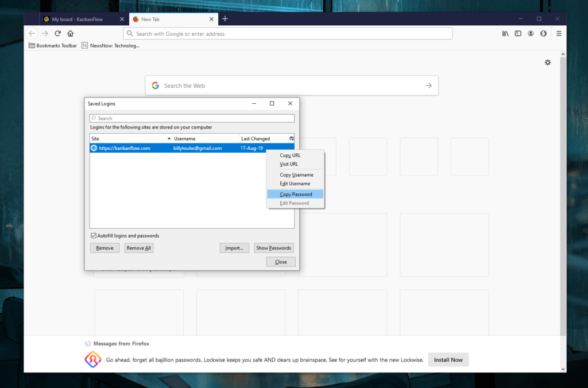Open a new tab with plus button
This screenshot has width=588, height=388.
pyautogui.click(x=225, y=19)
